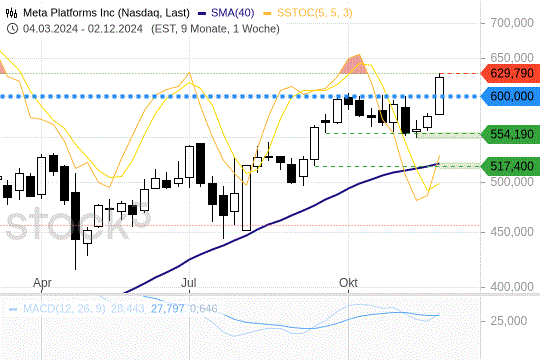Select the date range 04.03.2024 - 02.12.2024

point(83,28)
